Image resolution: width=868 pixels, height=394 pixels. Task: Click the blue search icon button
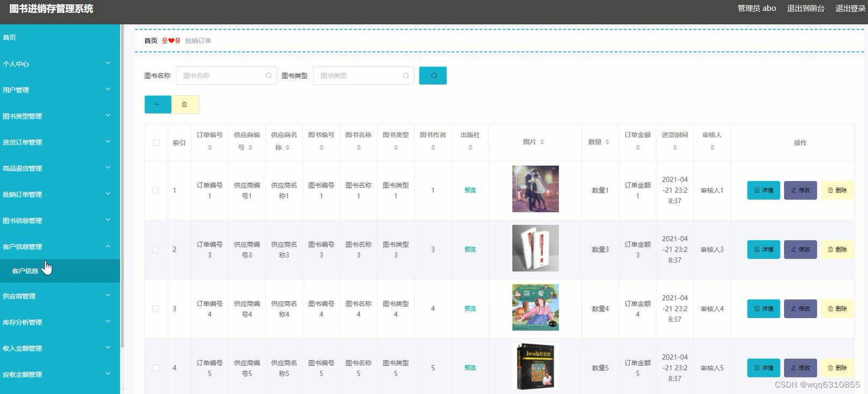click(433, 76)
